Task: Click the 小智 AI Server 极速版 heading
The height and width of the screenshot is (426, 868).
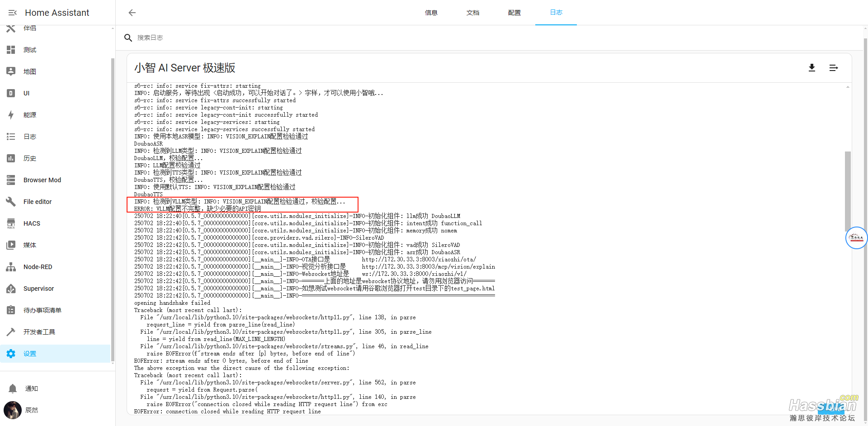Action: [185, 68]
